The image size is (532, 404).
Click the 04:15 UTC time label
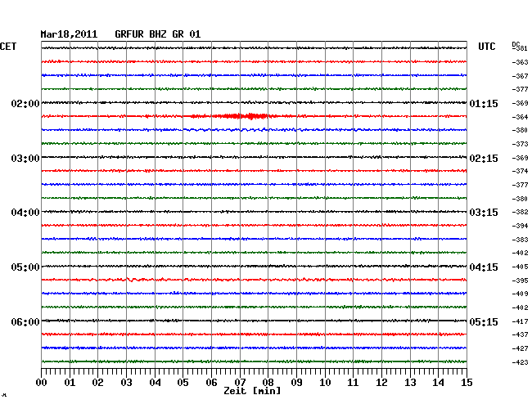point(484,267)
